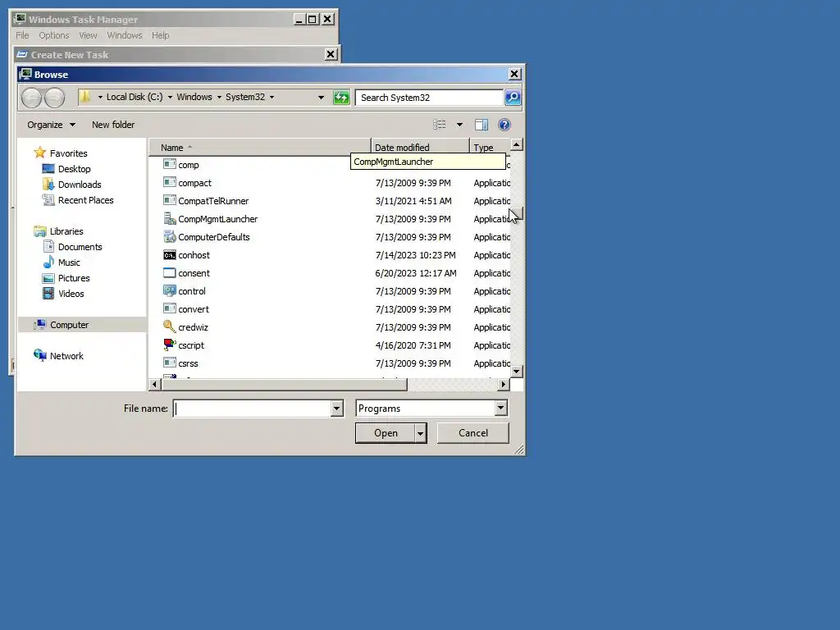Click the horizontal scrollbar left arrow
Screen dimensions: 840x630
point(155,384)
